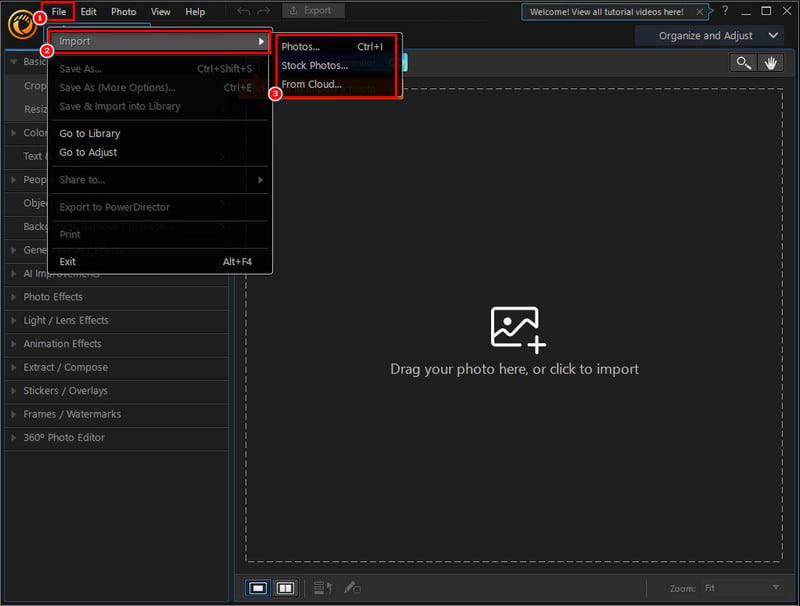Screen dimensions: 800x606
Task: Select the Resize tool entry
Action: (x=35, y=109)
